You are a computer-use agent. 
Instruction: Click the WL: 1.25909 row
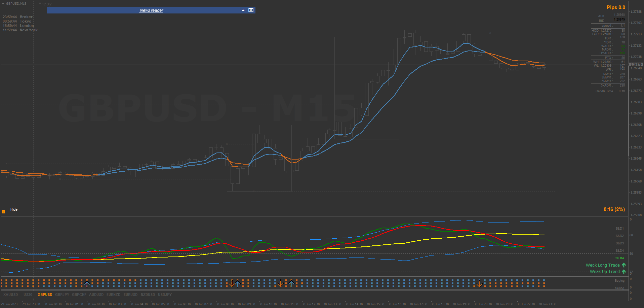pyautogui.click(x=609, y=66)
